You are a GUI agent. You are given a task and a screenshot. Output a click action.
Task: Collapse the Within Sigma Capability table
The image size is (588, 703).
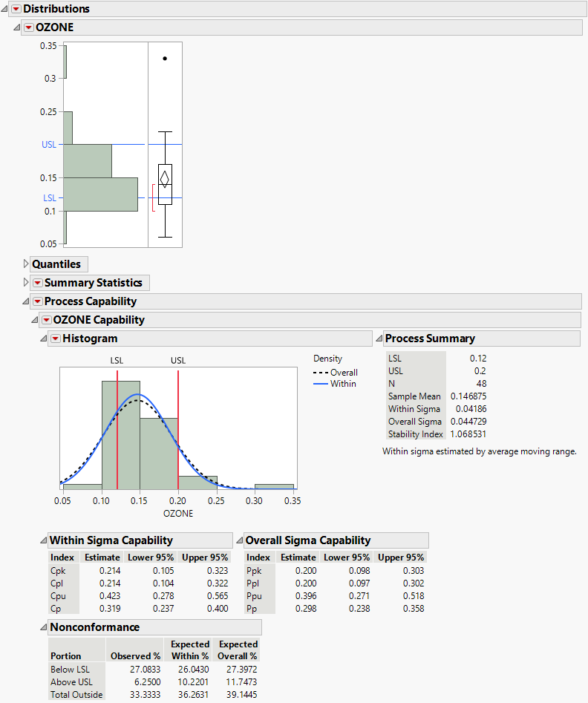click(x=42, y=540)
